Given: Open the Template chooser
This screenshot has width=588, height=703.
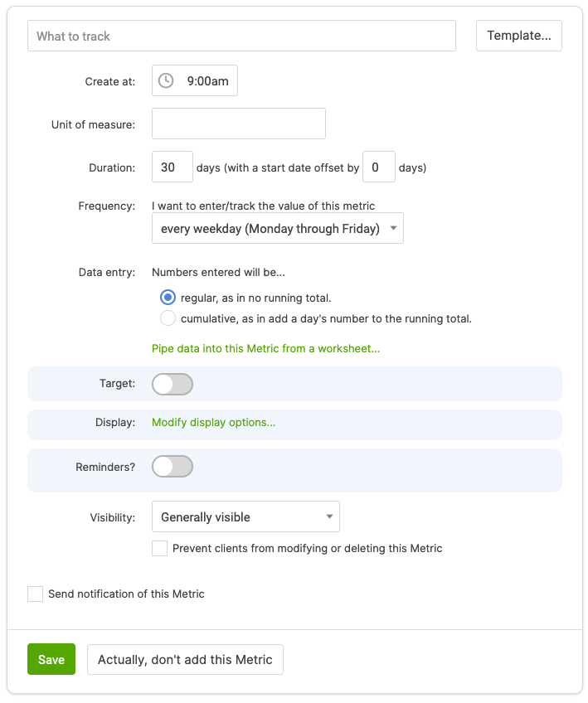Looking at the screenshot, I should pyautogui.click(x=518, y=36).
